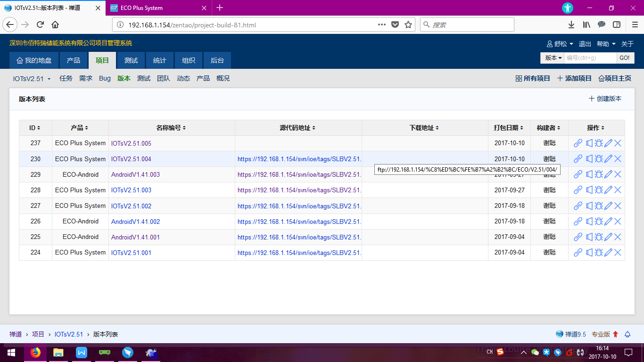Open the IOTsV2.51 project dropdown
The height and width of the screenshot is (362, 644).
[32, 79]
